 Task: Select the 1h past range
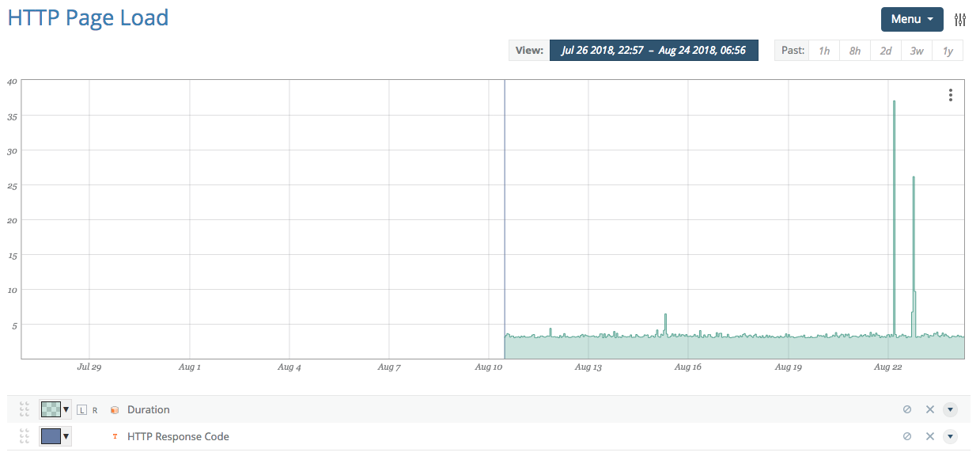coord(823,50)
